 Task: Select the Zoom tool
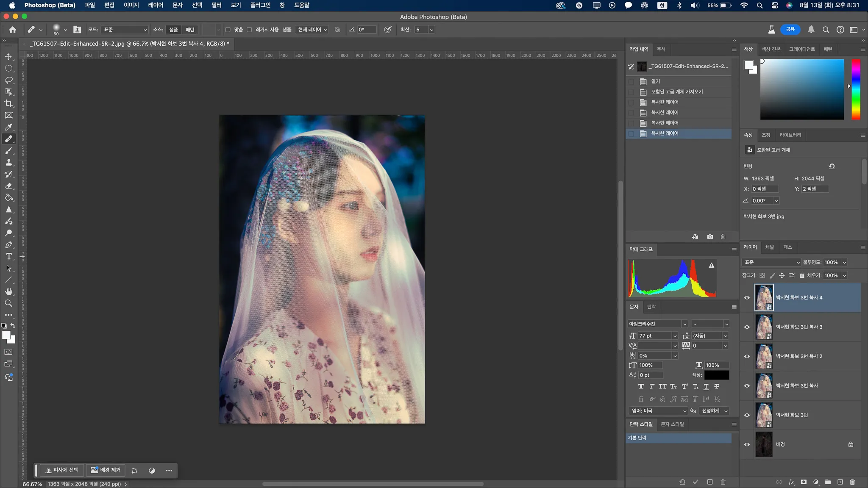[8, 303]
